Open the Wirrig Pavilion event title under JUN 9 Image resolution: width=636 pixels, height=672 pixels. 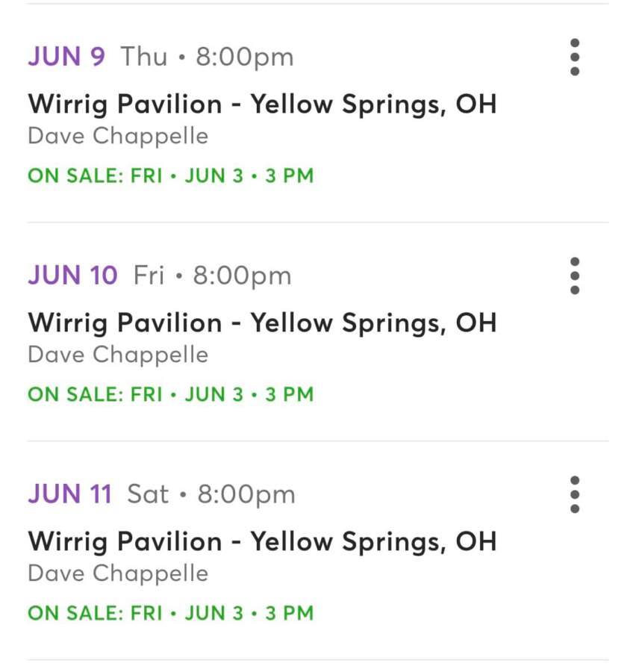point(262,104)
